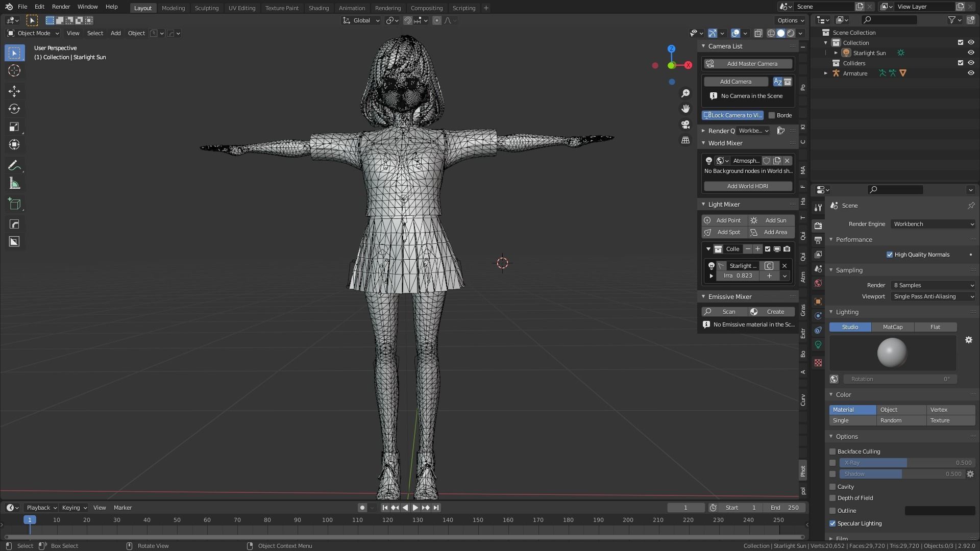Viewport: 980px width, 551px height.
Task: Open studio light settings gear
Action: [x=969, y=340]
